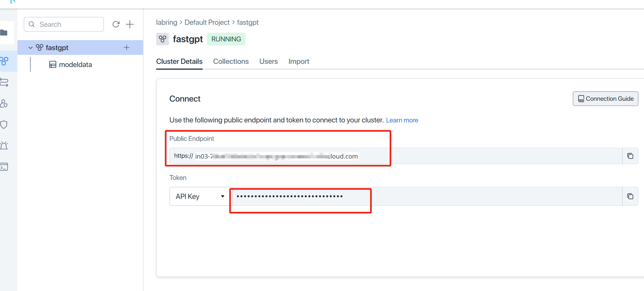Expand the fastgpt cluster tree item
The height and width of the screenshot is (291, 644).
tap(31, 47)
